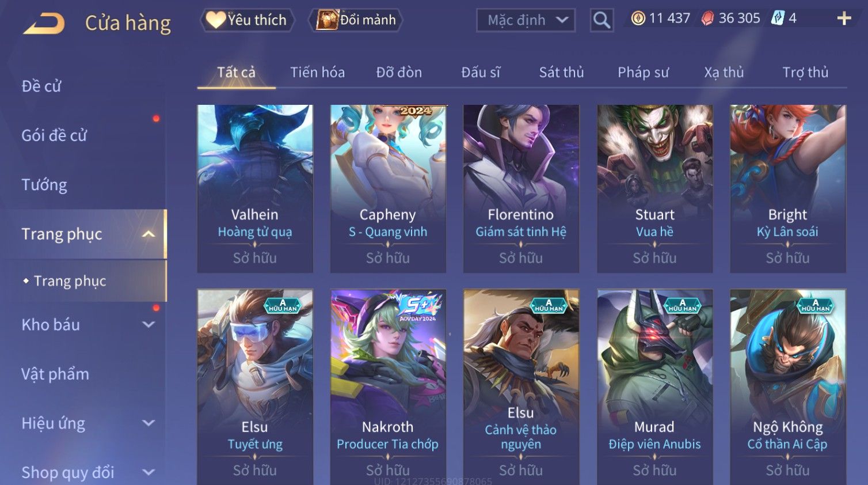The image size is (868, 485).
Task: Click the golden back arrow icon
Action: tap(44, 24)
